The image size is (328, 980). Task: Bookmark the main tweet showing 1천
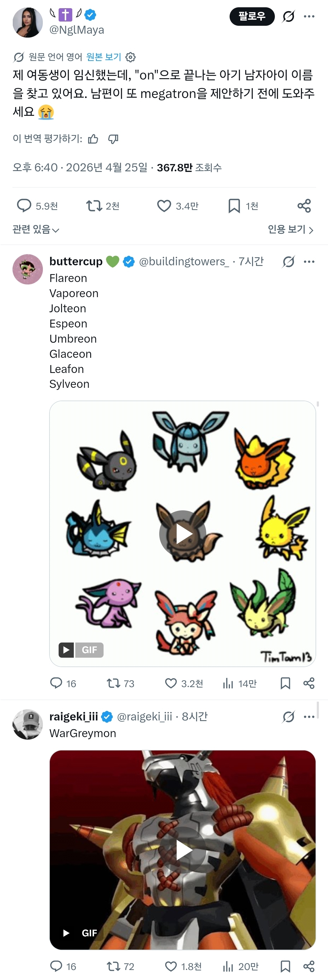pos(234,206)
